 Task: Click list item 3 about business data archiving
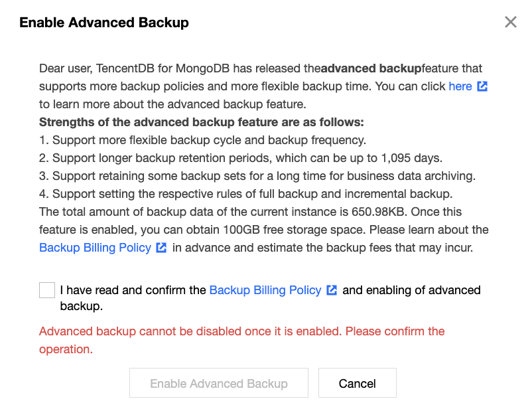click(x=257, y=176)
